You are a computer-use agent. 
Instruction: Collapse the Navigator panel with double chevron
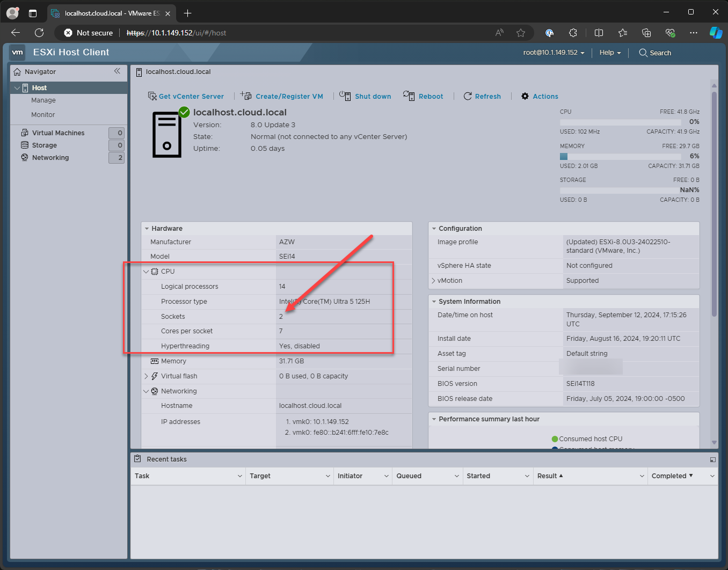point(117,71)
